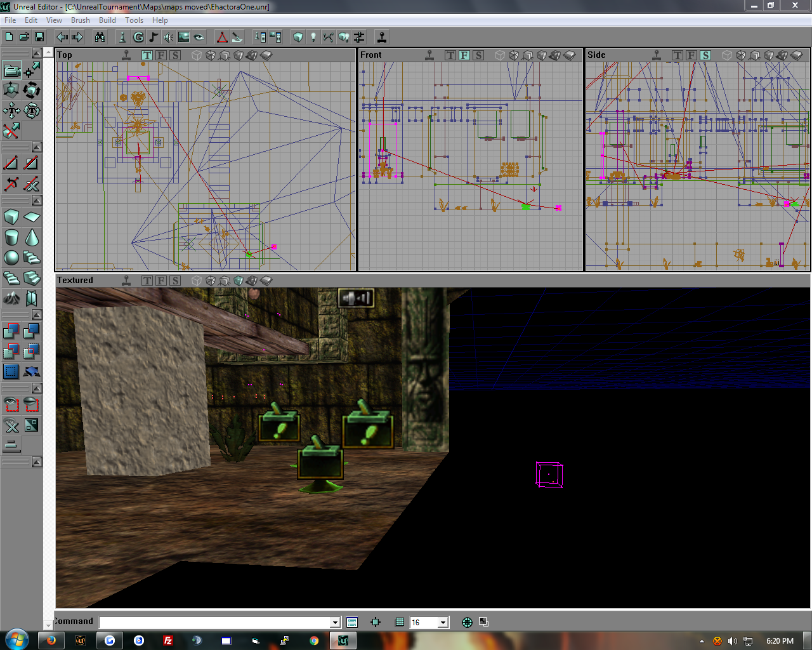Viewport: 812px width, 650px height.
Task: Click into the Command input field
Action: pyautogui.click(x=214, y=623)
